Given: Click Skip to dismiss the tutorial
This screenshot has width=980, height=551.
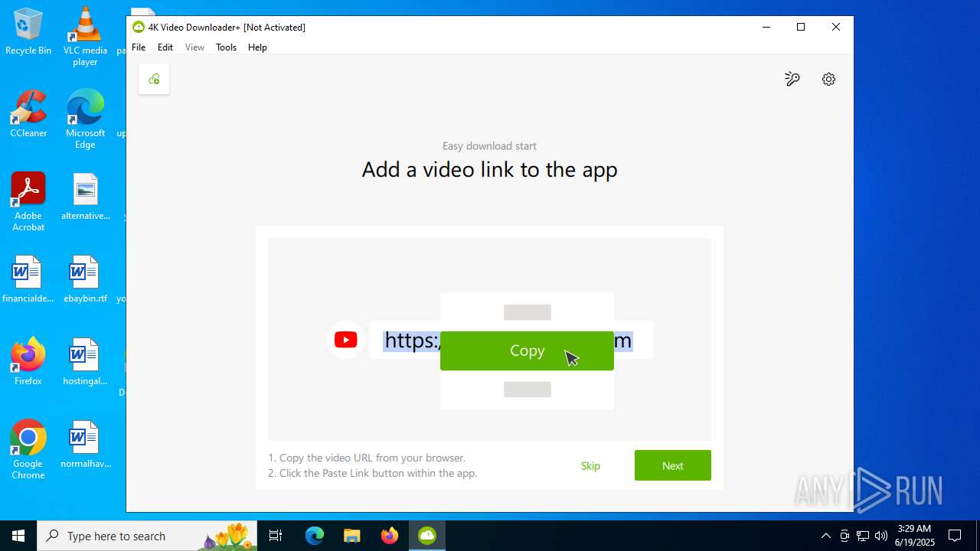Looking at the screenshot, I should (590, 465).
